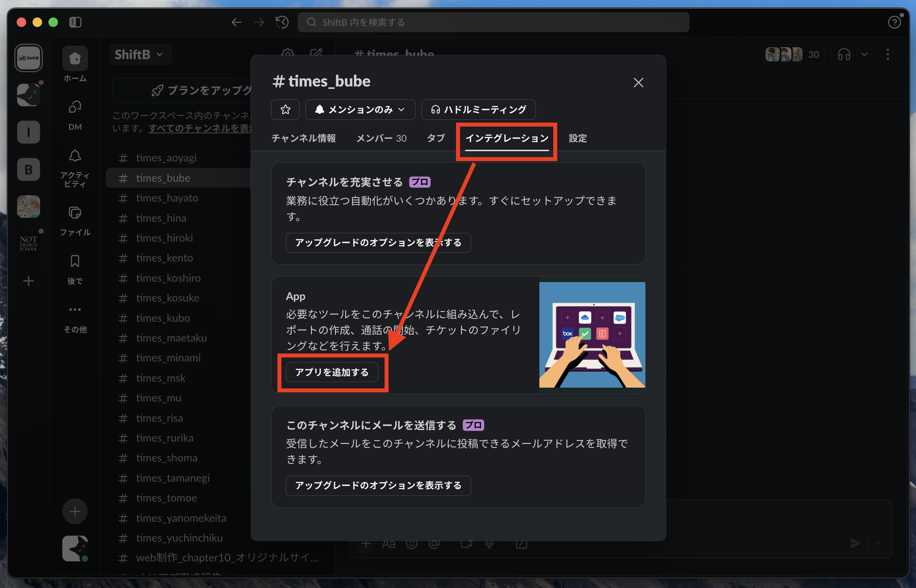This screenshot has height=588, width=916.
Task: Expand the send options chevron
Action: click(x=877, y=543)
